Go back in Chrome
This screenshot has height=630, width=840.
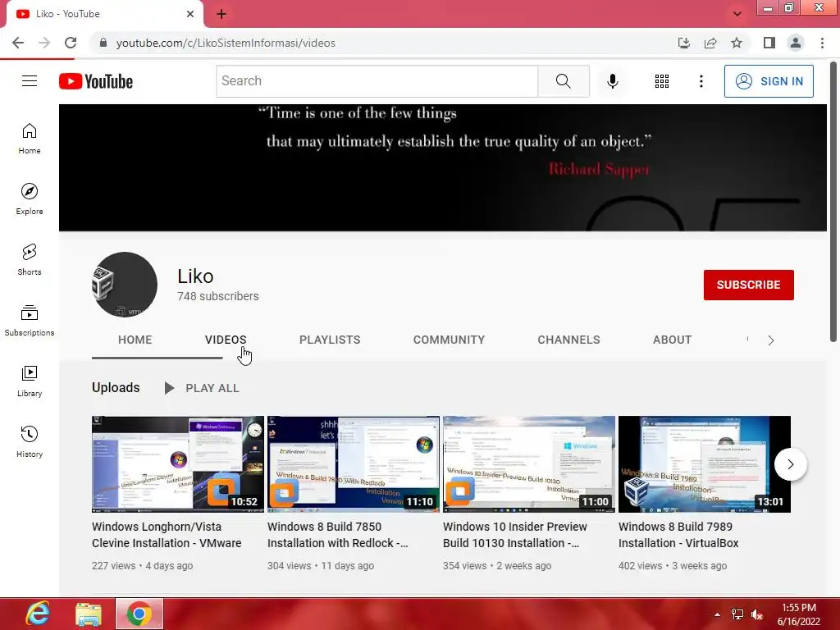[18, 43]
